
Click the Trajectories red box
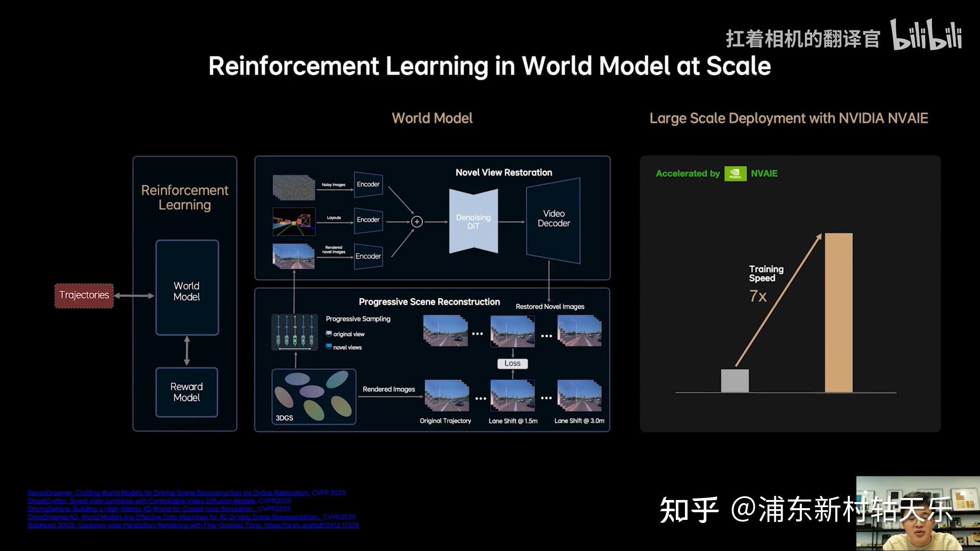pyautogui.click(x=84, y=295)
